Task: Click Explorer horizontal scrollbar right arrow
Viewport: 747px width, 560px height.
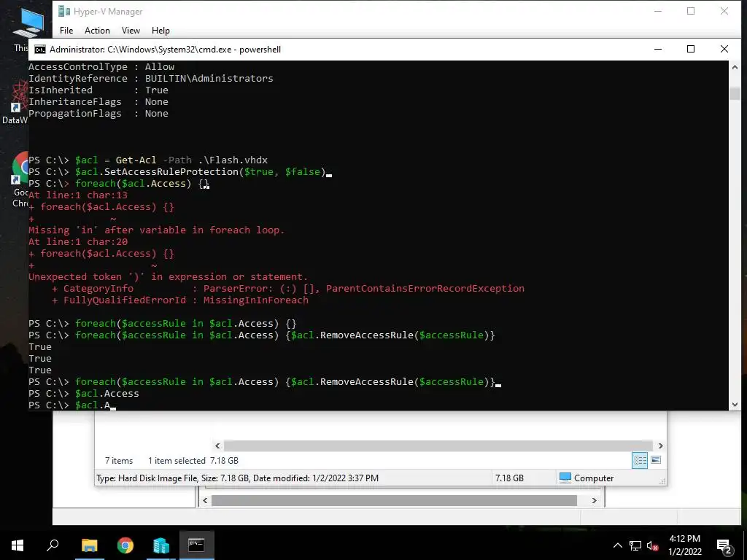Action: [x=660, y=446]
